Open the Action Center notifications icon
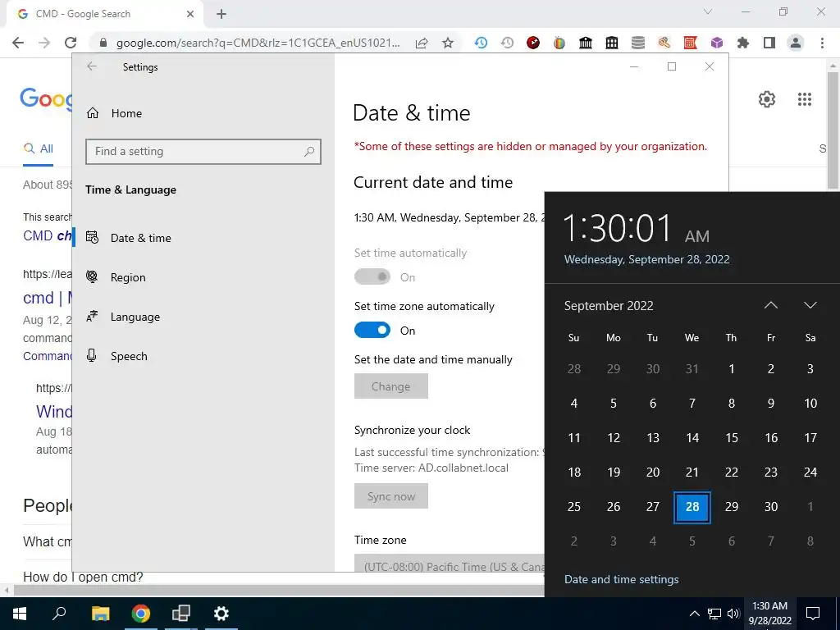Viewport: 840px width, 630px height. tap(813, 614)
